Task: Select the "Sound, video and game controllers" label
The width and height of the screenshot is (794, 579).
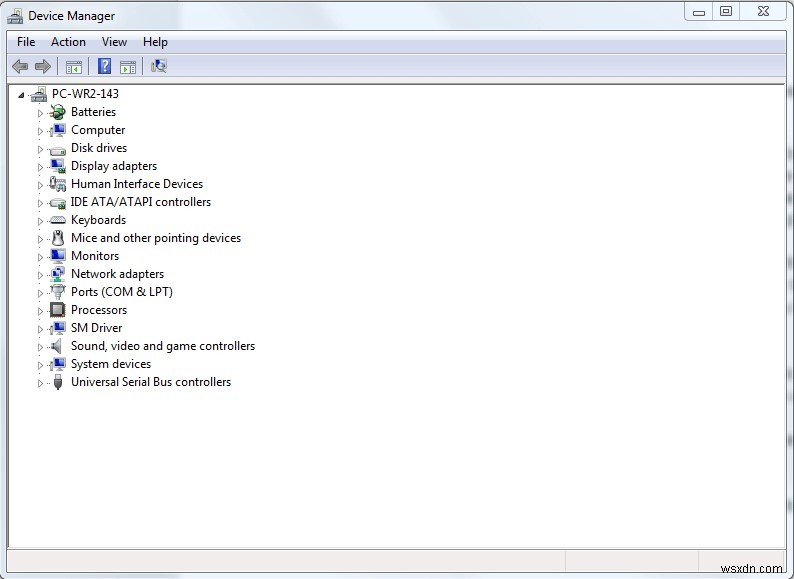Action: 163,346
